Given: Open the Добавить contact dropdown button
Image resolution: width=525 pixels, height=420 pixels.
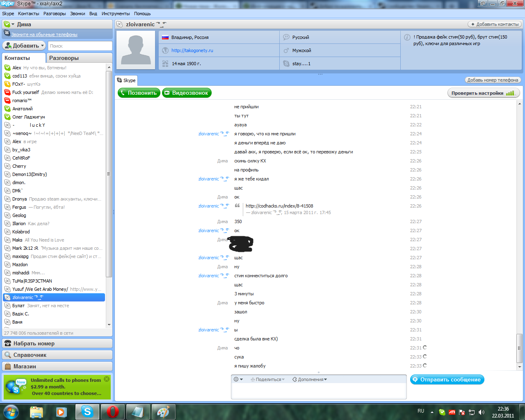Looking at the screenshot, I should click(x=24, y=46).
